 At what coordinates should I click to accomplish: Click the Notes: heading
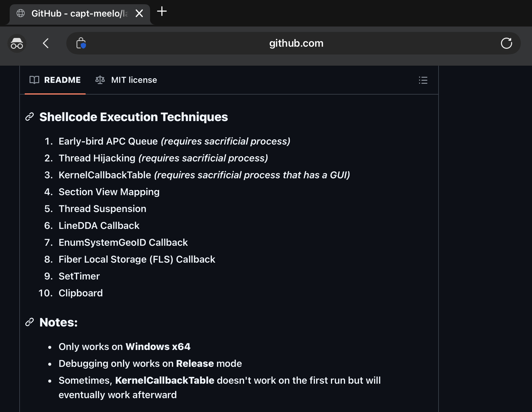(58, 322)
